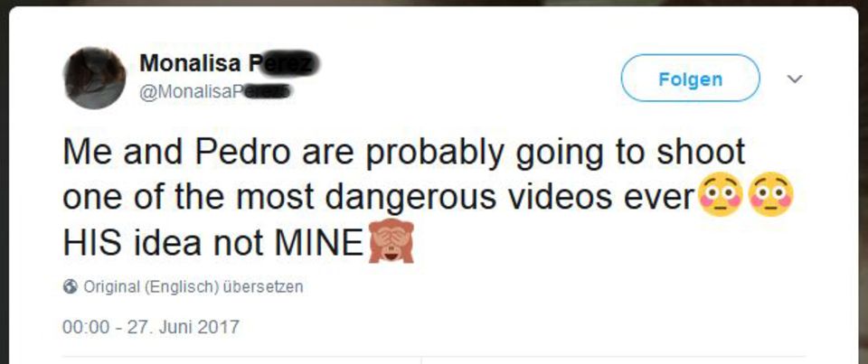Expand the tweet options chevron menu
868x364 pixels.
pos(795,79)
